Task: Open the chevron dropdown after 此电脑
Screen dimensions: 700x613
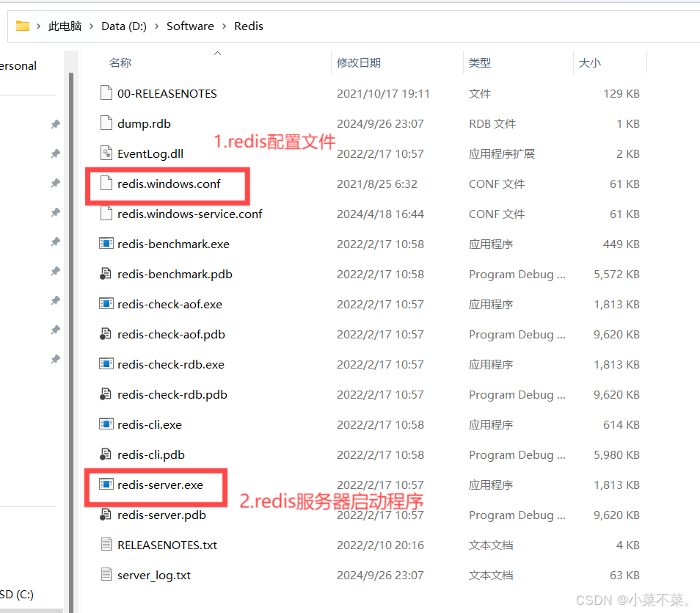Action: (92, 26)
